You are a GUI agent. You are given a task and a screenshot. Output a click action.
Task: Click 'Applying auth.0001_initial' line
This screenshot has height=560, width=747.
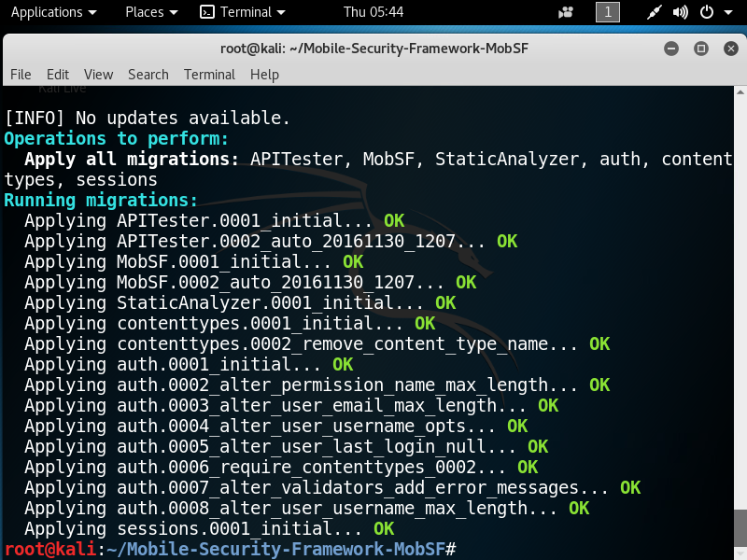tap(189, 364)
